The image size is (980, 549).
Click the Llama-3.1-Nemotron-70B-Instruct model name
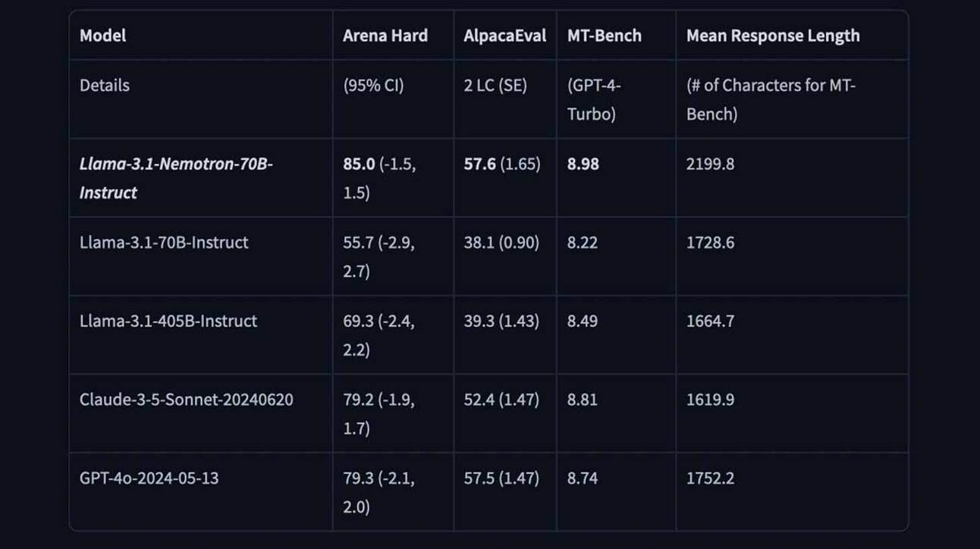tap(176, 178)
